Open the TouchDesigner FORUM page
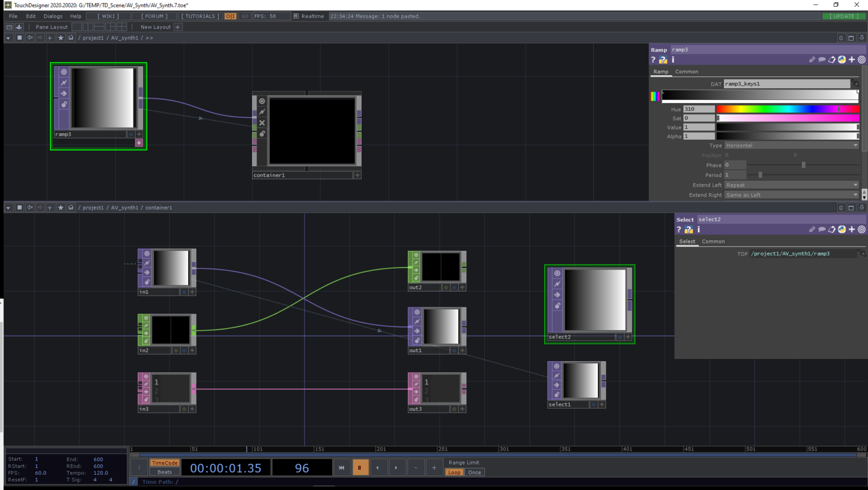 tap(155, 16)
